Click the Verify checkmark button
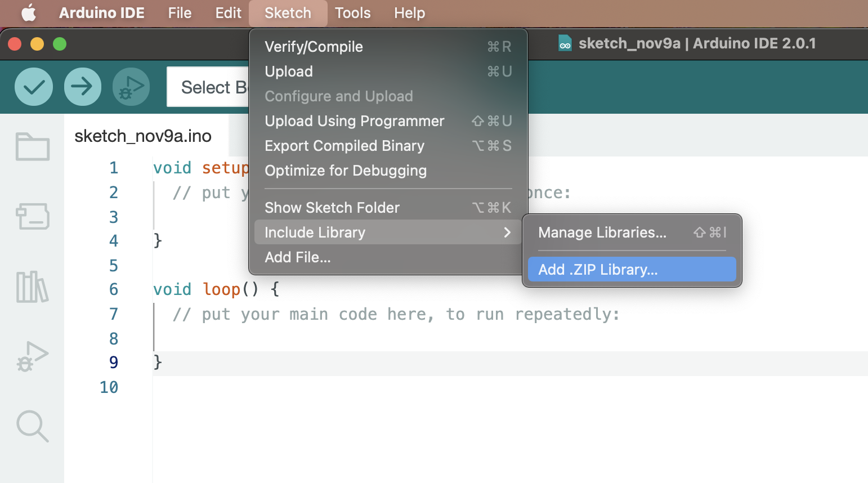 point(34,87)
